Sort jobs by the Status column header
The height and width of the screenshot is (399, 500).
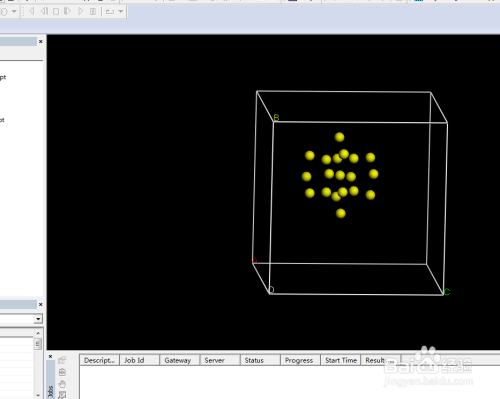pos(260,360)
